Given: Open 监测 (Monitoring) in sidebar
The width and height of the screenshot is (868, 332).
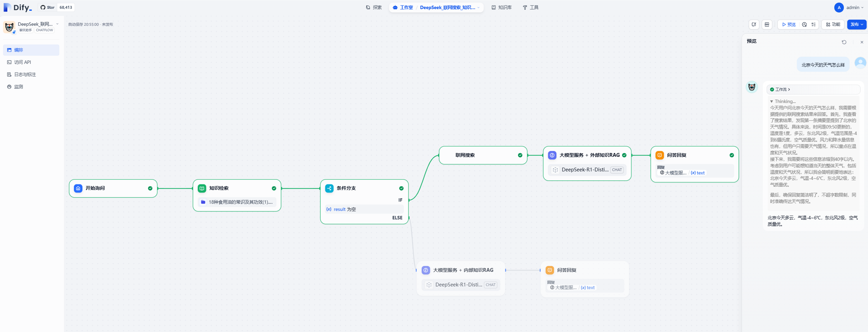Looking at the screenshot, I should 31,87.
